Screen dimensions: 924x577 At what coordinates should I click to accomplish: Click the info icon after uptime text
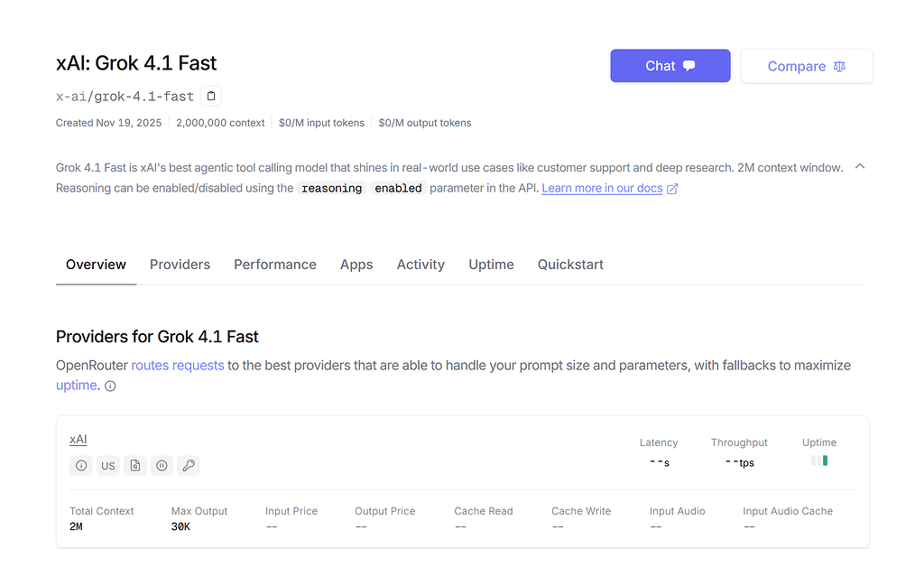[x=110, y=386]
